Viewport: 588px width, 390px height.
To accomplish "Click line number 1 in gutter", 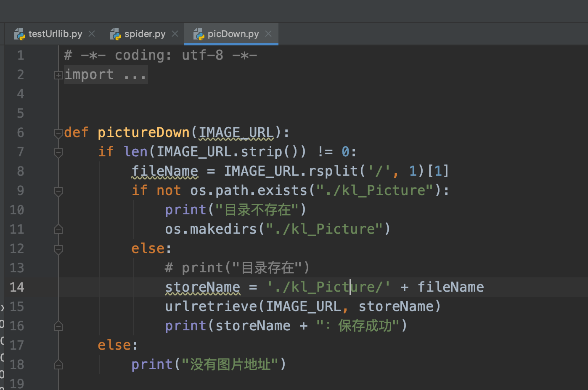I will (x=20, y=55).
